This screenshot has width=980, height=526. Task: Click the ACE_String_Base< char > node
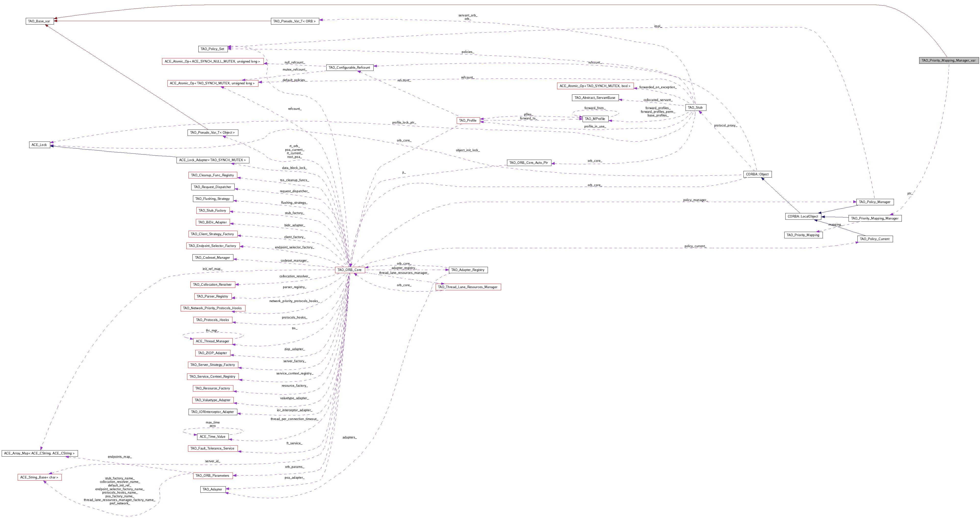(39, 477)
